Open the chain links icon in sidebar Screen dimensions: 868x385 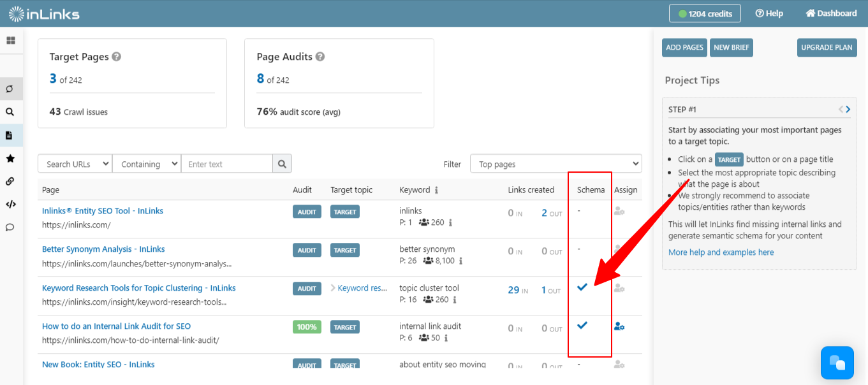point(10,181)
